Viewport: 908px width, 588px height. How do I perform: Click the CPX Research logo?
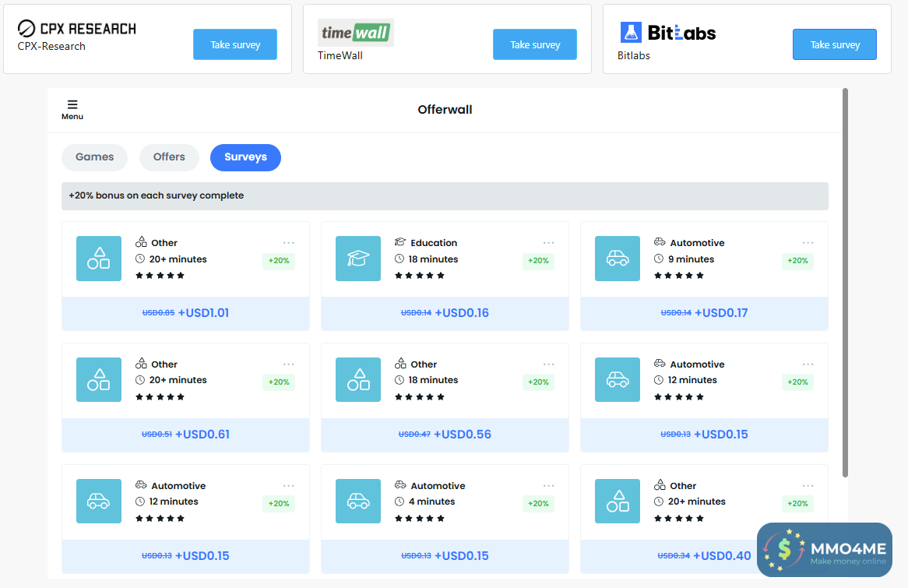click(x=76, y=28)
